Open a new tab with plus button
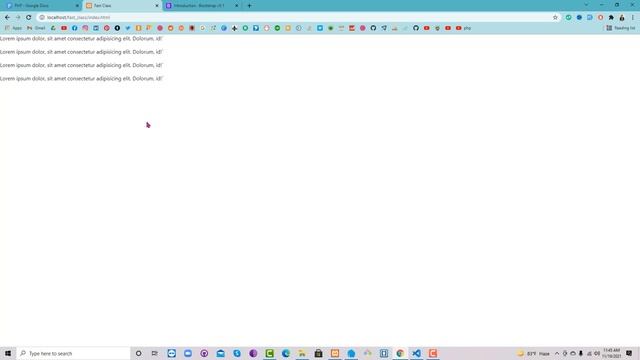This screenshot has height=360, width=640. coord(249,6)
